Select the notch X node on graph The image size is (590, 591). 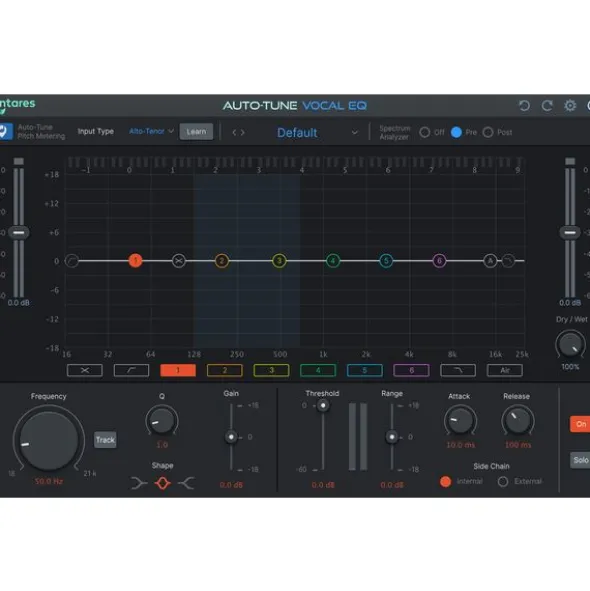[179, 260]
